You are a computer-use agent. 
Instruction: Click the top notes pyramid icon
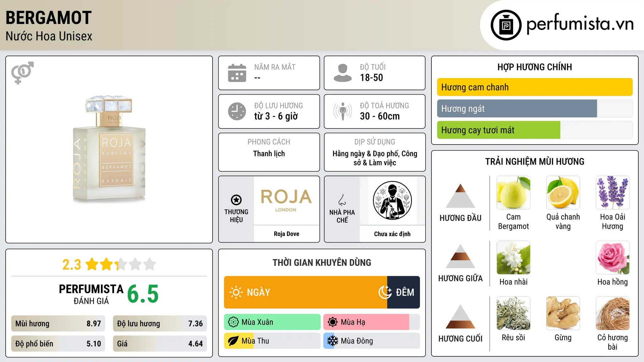pos(460,195)
